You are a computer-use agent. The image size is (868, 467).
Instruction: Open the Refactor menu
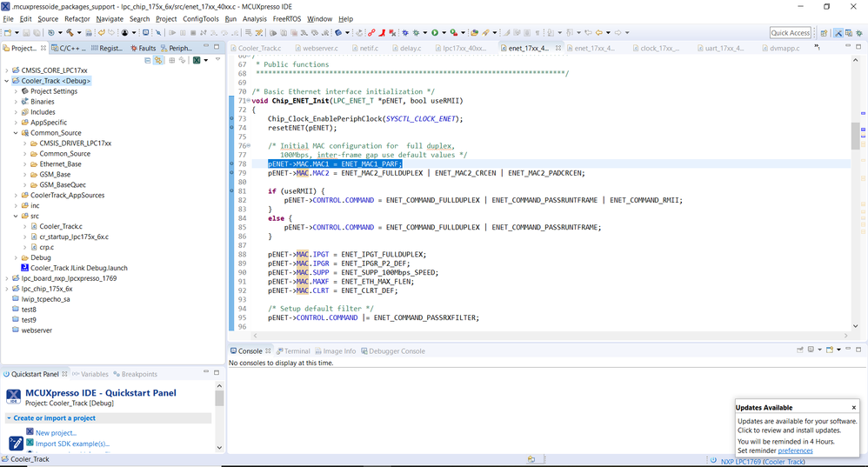pos(77,19)
